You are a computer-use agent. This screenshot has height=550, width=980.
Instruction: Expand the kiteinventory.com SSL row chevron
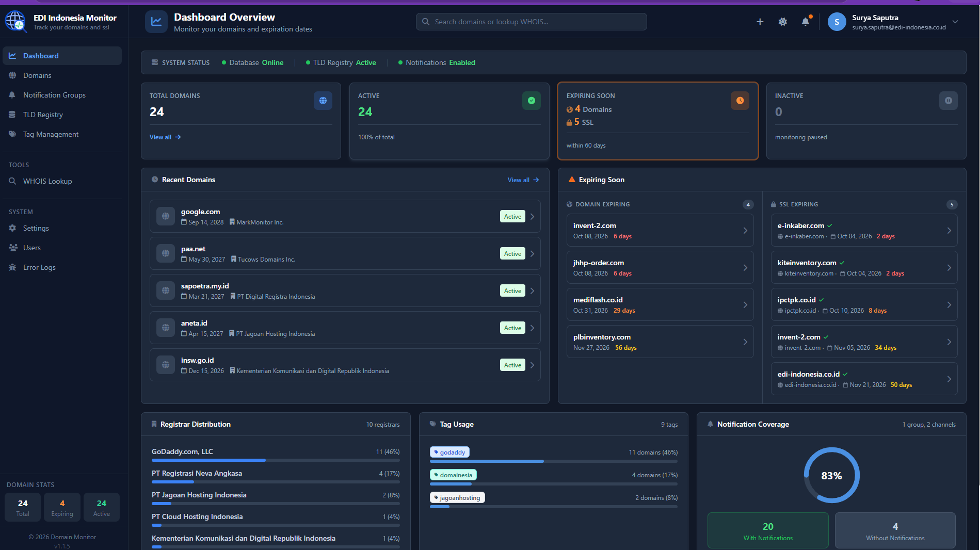[x=949, y=268]
